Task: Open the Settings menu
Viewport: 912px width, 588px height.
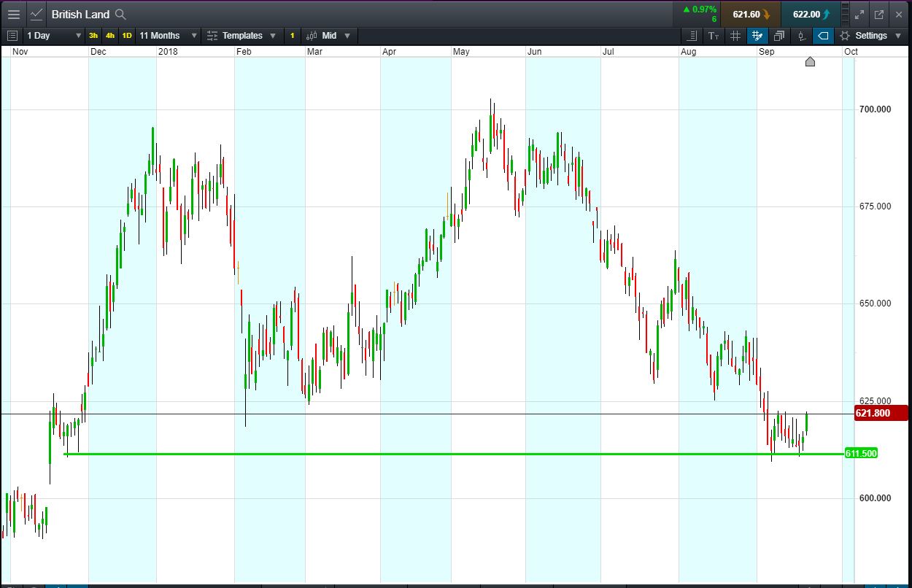Action: point(870,36)
